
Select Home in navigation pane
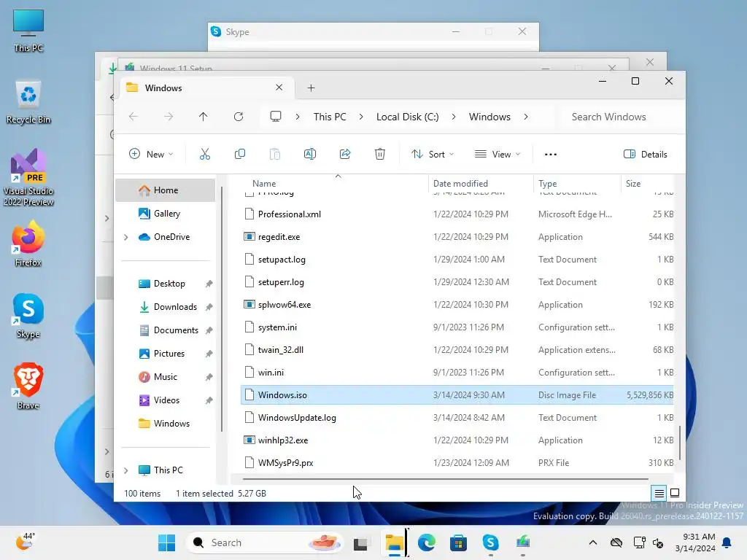(x=166, y=190)
